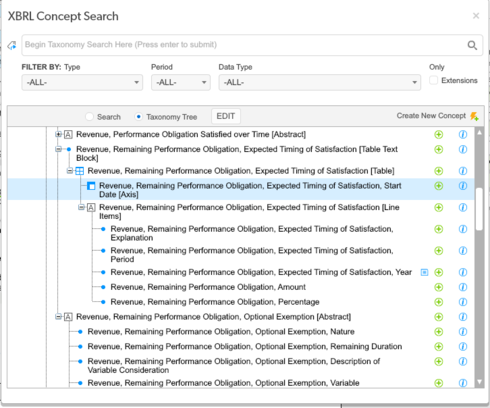This screenshot has height=408, width=490.
Task: Expand Performance Obligation Satisfied over Time [Abstract]
Action: tap(58, 134)
